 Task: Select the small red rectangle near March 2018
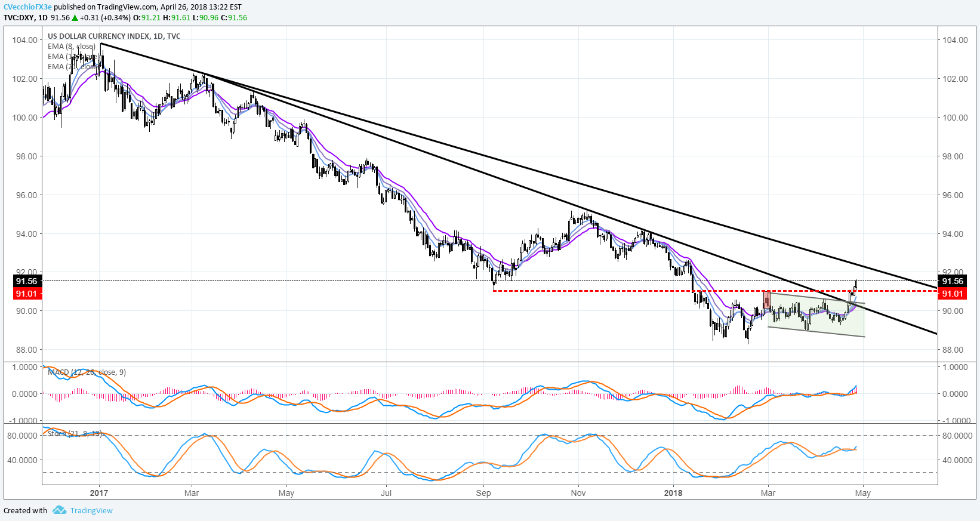(x=767, y=300)
